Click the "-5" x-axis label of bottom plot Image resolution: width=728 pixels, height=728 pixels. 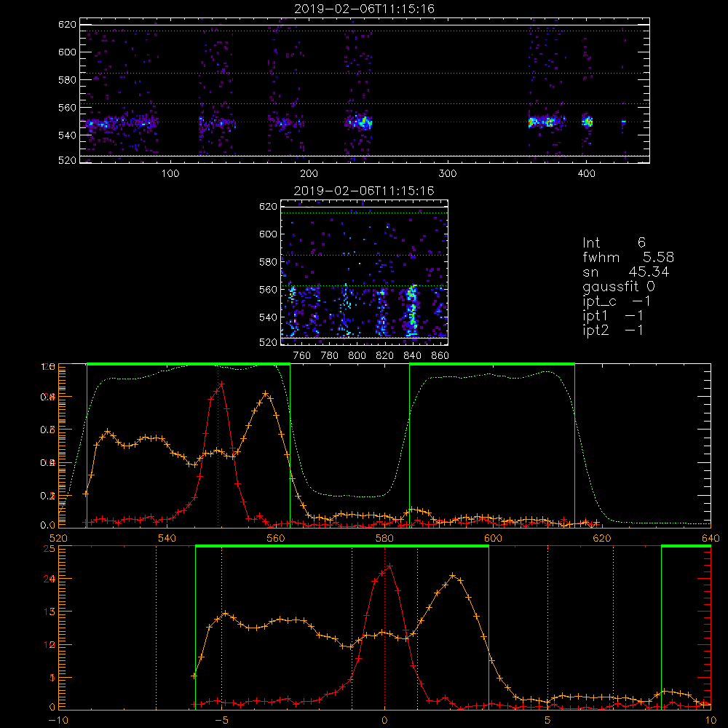point(221,721)
